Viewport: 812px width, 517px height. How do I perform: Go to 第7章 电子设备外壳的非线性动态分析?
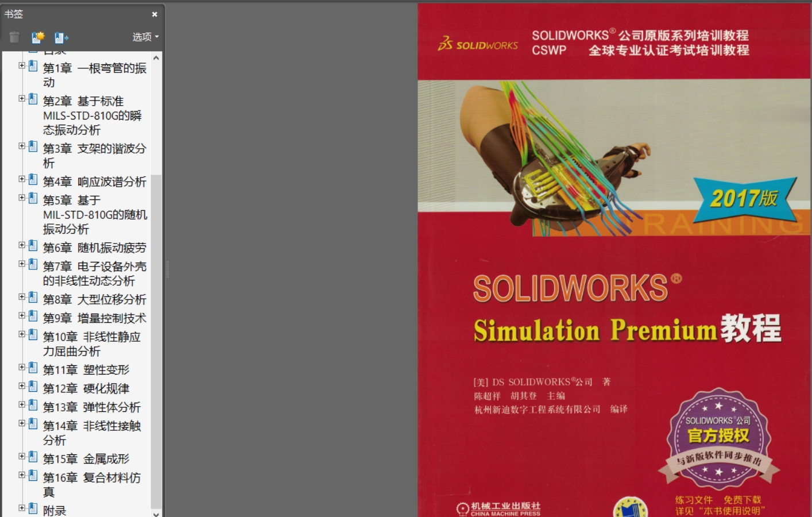click(95, 273)
